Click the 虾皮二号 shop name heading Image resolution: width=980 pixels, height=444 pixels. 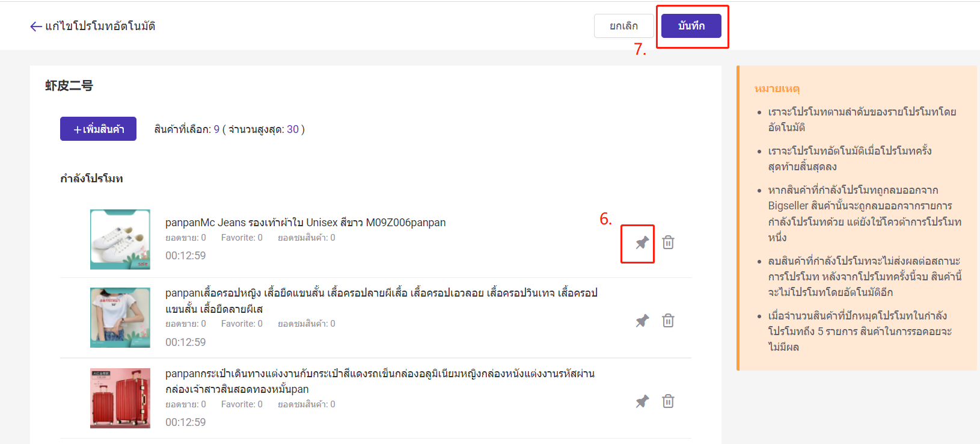pyautogui.click(x=69, y=86)
